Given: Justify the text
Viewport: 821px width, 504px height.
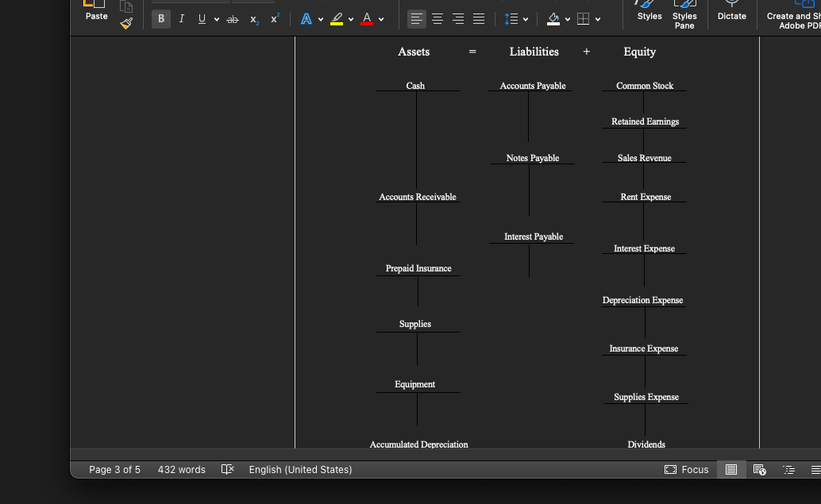Looking at the screenshot, I should point(479,19).
